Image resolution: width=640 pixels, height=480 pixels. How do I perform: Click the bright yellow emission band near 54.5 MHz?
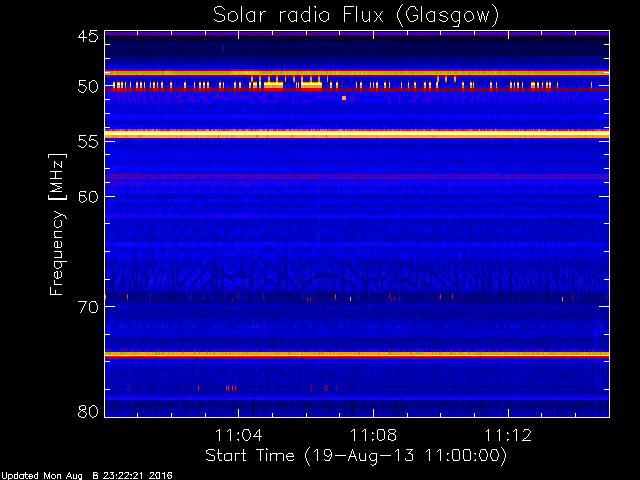[357, 134]
